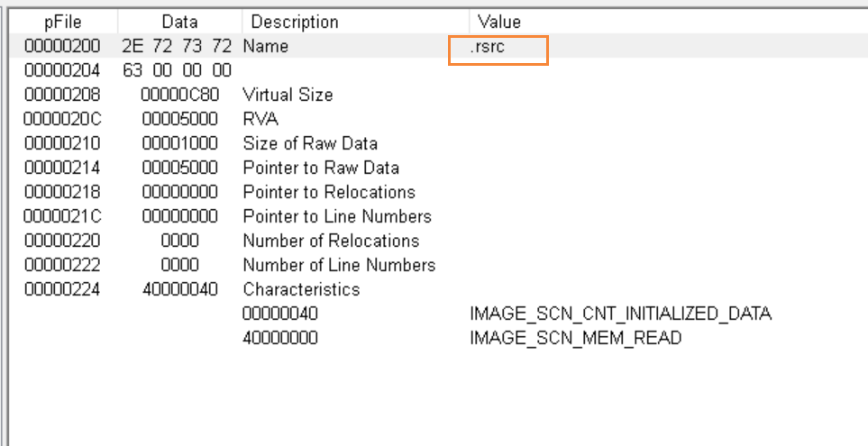The image size is (868, 446).
Task: Click the Name description row
Action: 265,46
